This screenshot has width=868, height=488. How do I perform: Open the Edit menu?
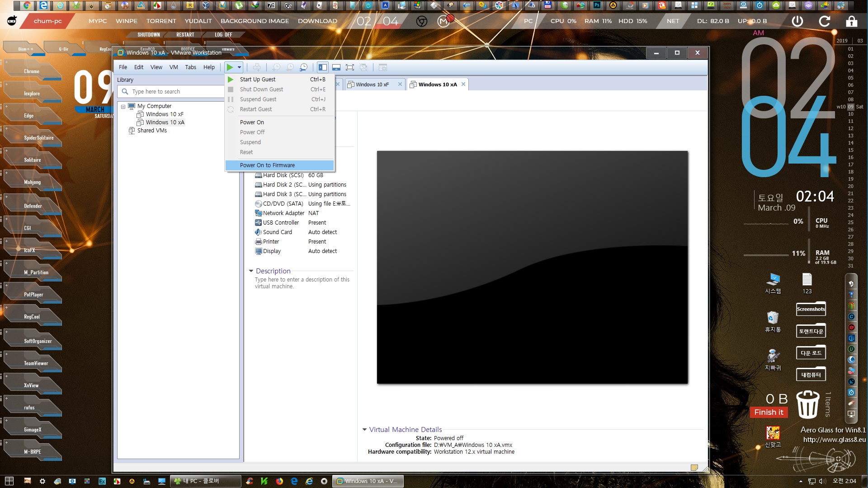tap(139, 67)
